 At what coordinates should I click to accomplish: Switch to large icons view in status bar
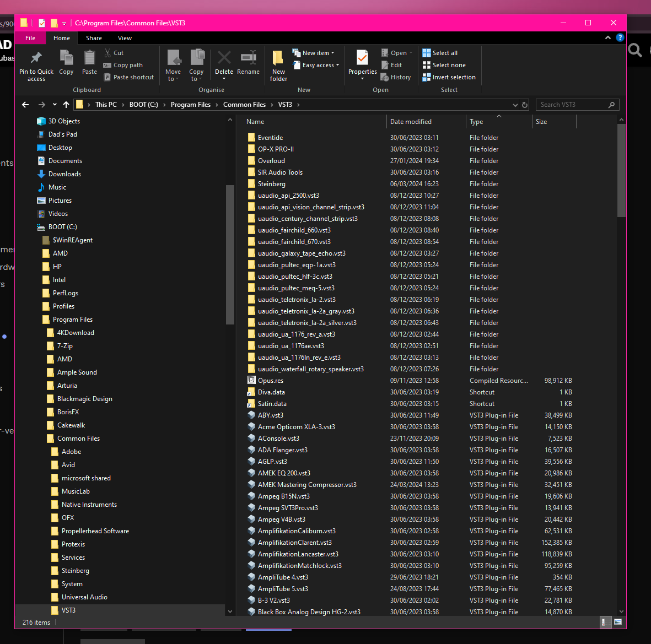coord(618,621)
